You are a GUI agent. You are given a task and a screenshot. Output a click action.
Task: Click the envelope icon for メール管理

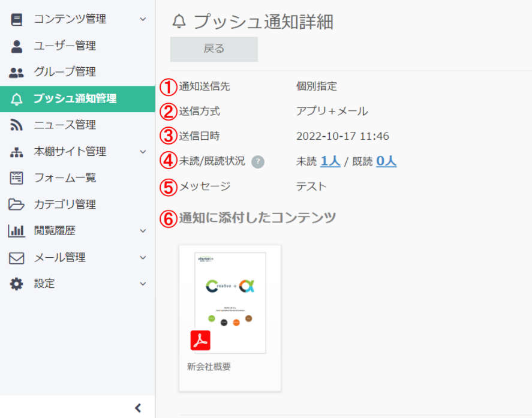[x=16, y=257]
